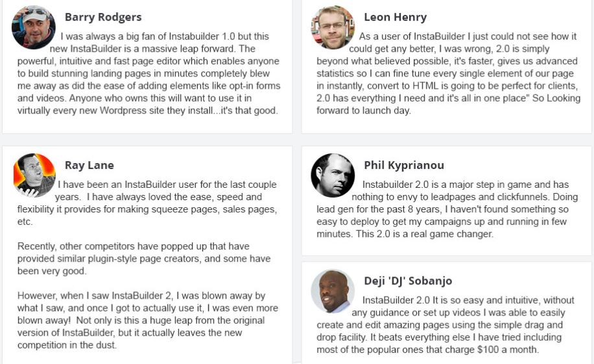The image size is (594, 364).
Task: Click Deji 'DJ' Sobanjo's avatar photo
Action: (x=333, y=291)
